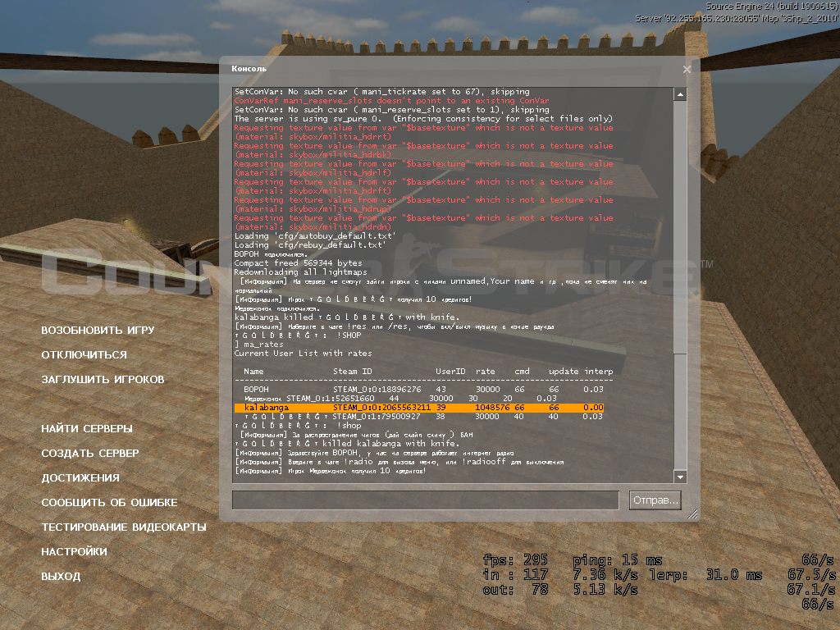Click the STEAM_0:1:52651660 row
The height and width of the screenshot is (630, 840).
[x=400, y=399]
